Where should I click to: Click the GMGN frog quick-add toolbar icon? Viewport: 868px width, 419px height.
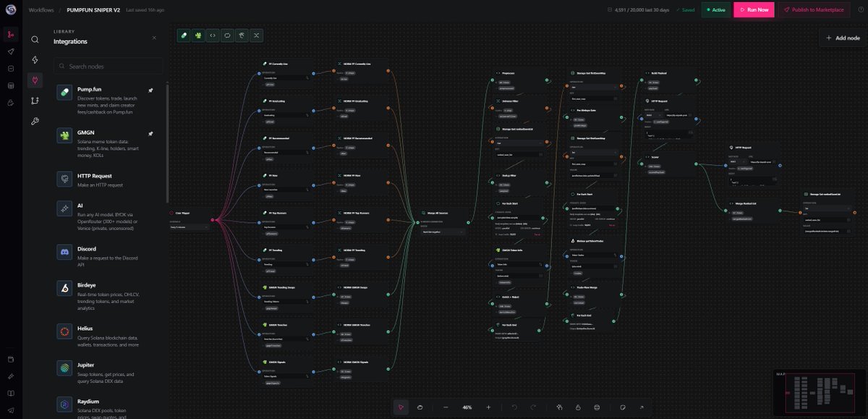[198, 35]
